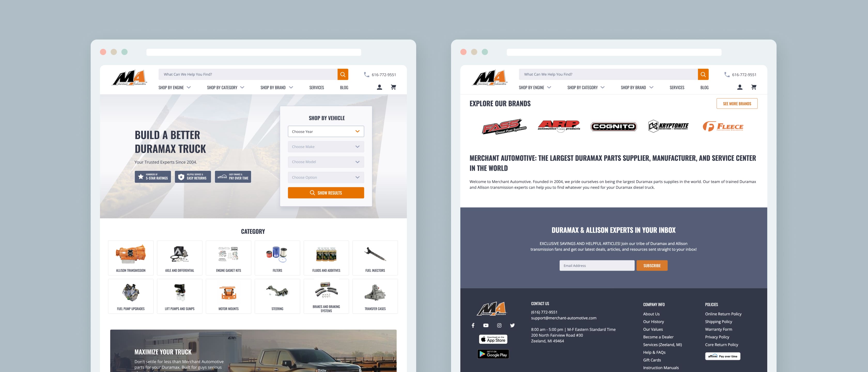868x372 pixels.
Task: Select the Choose Year dropdown
Action: coord(326,131)
